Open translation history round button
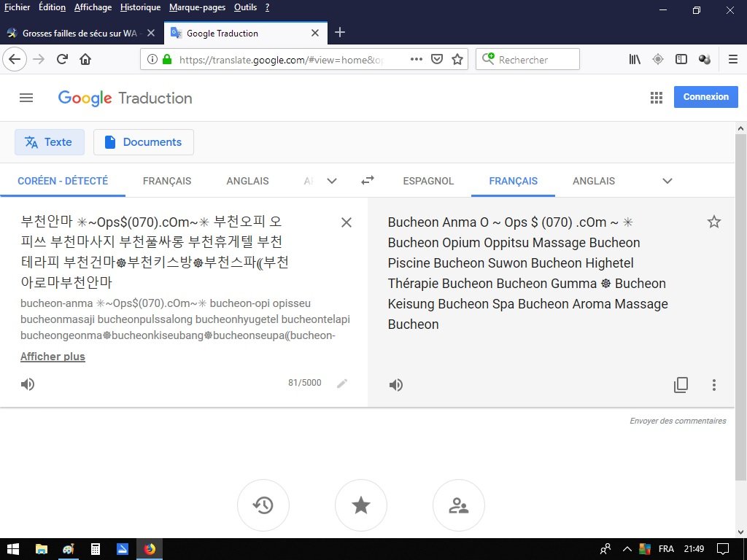 263,505
